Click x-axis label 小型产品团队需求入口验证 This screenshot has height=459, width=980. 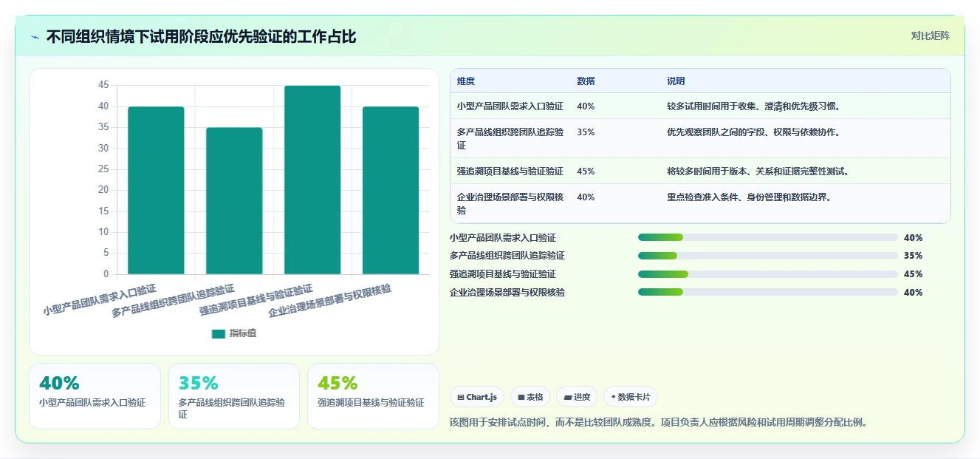[x=100, y=299]
